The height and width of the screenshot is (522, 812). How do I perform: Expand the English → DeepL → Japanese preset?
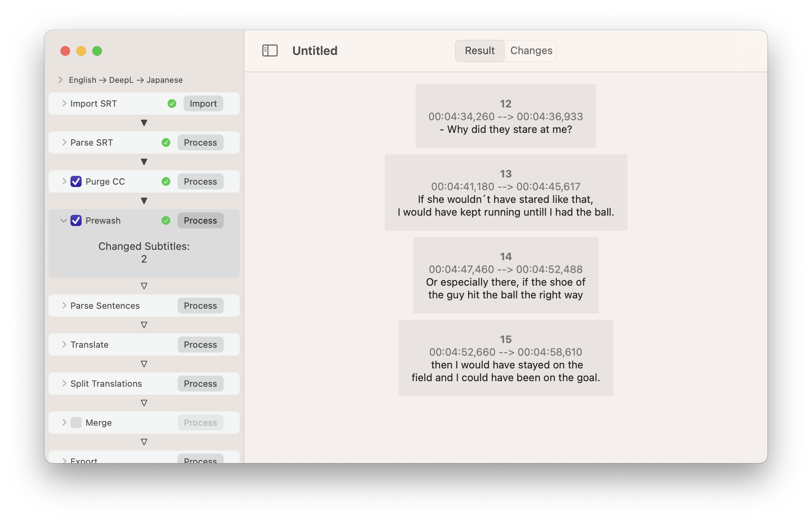point(61,80)
